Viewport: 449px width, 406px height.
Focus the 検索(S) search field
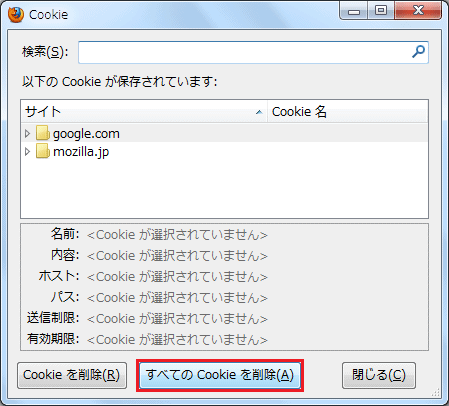point(253,52)
